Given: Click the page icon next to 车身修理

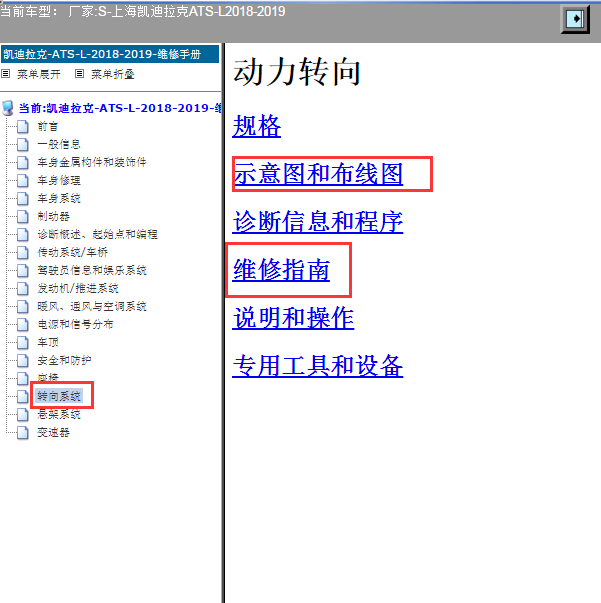Looking at the screenshot, I should click(x=23, y=180).
